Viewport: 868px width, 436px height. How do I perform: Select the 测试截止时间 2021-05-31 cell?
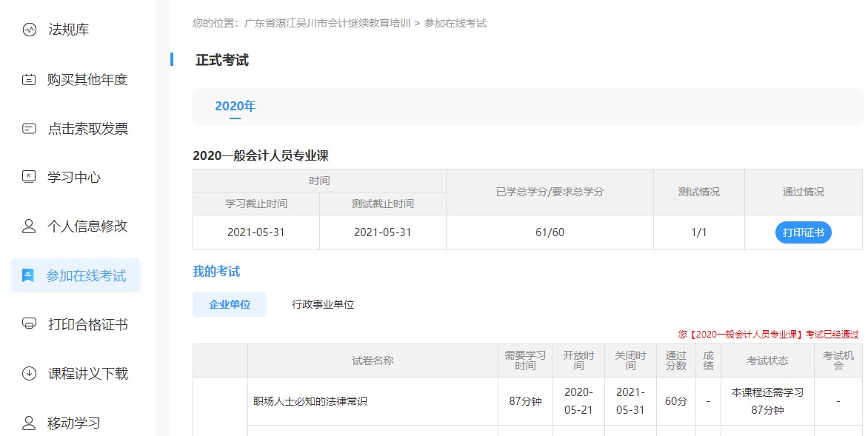pyautogui.click(x=381, y=232)
